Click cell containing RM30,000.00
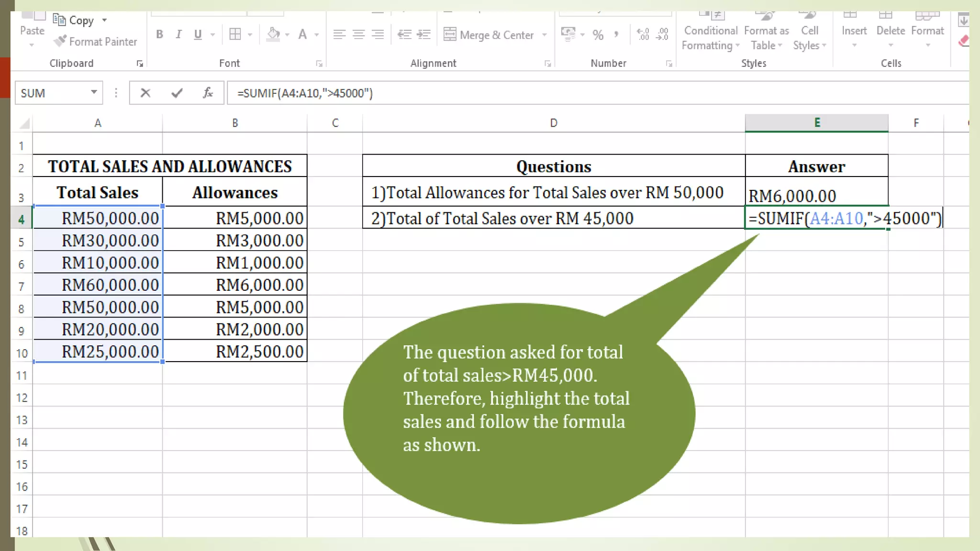This screenshot has width=980, height=551. pyautogui.click(x=98, y=240)
